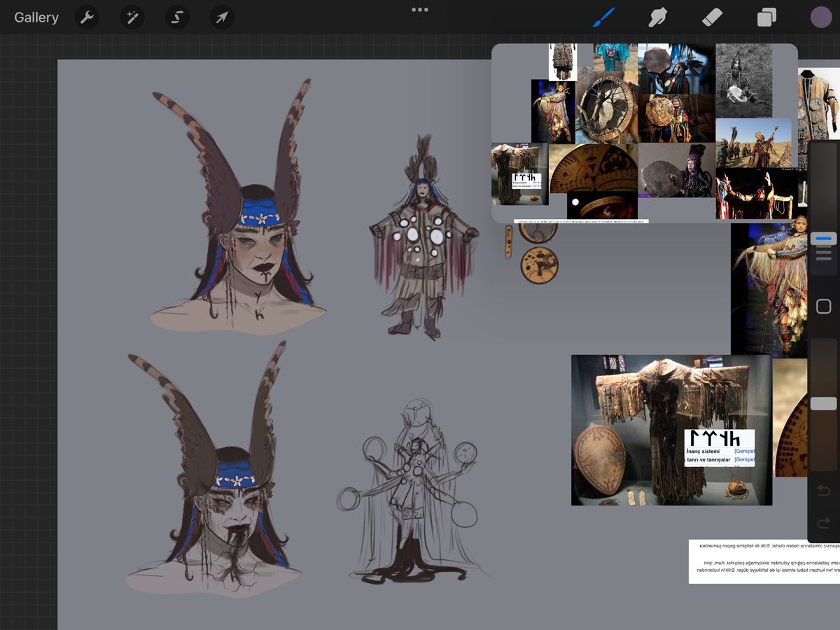Select the Brush tool
This screenshot has width=840, height=630.
tap(603, 17)
